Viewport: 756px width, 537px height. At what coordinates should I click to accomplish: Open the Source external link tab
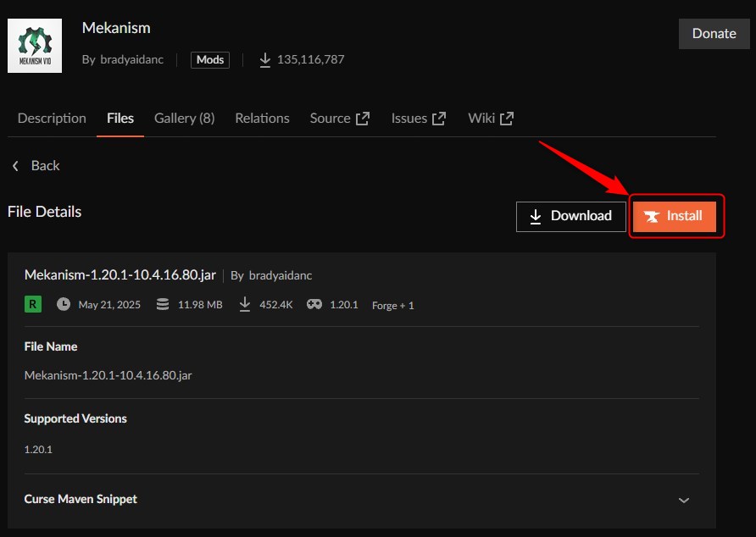tap(340, 118)
